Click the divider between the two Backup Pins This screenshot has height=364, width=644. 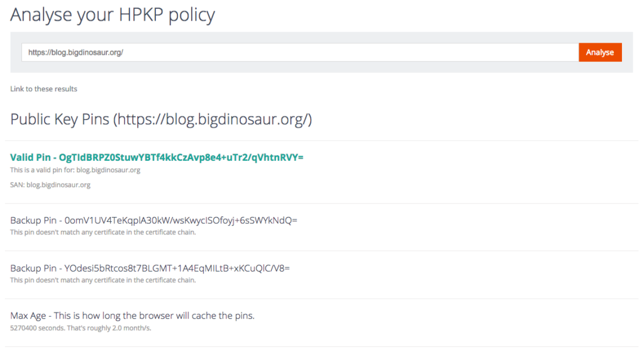point(321,251)
